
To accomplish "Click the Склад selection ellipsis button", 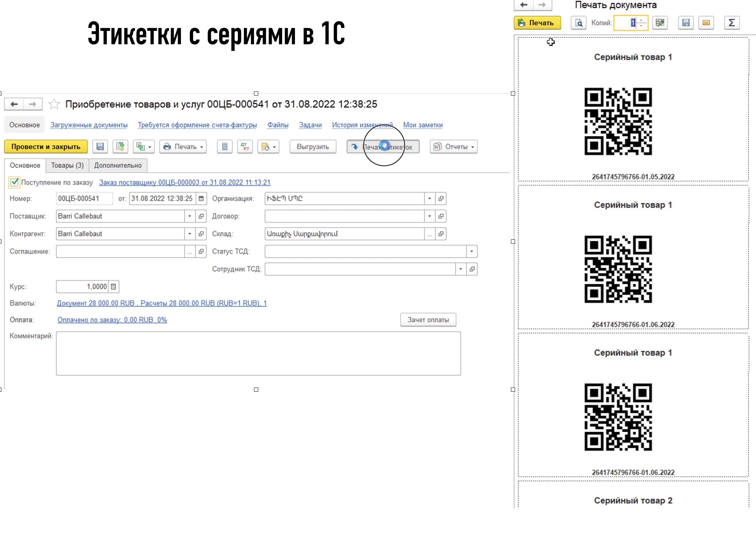I will (430, 234).
